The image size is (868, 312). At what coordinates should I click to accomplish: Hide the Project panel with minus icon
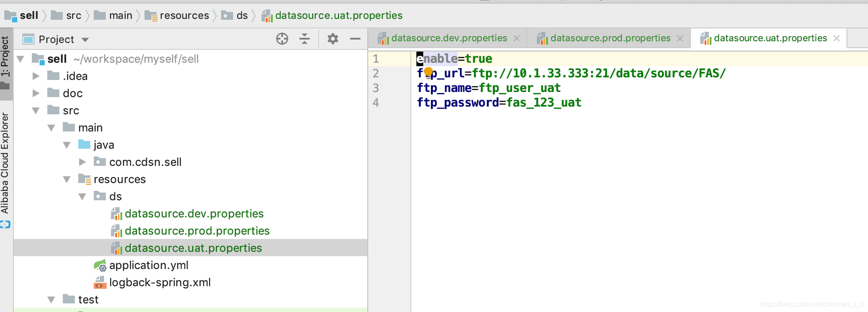pyautogui.click(x=355, y=39)
